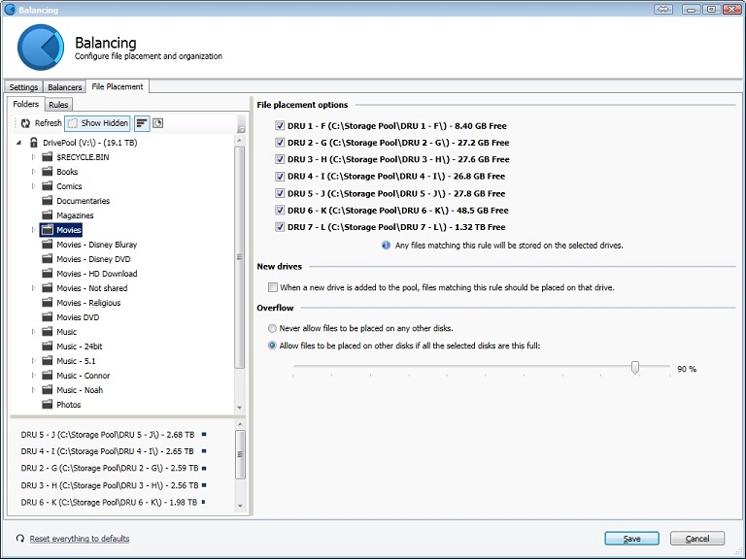Click the Comics folder icon
Image resolution: width=746 pixels, height=560 pixels.
(x=47, y=186)
